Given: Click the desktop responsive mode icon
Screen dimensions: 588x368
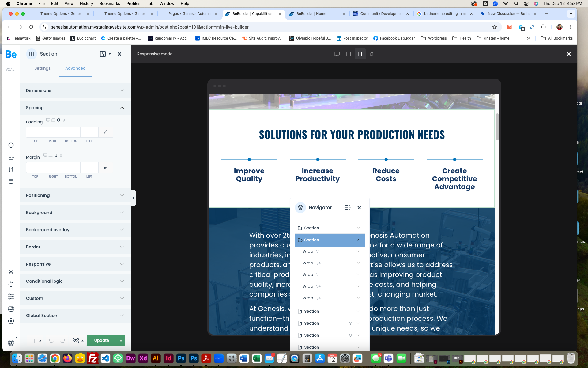Looking at the screenshot, I should click(x=337, y=54).
